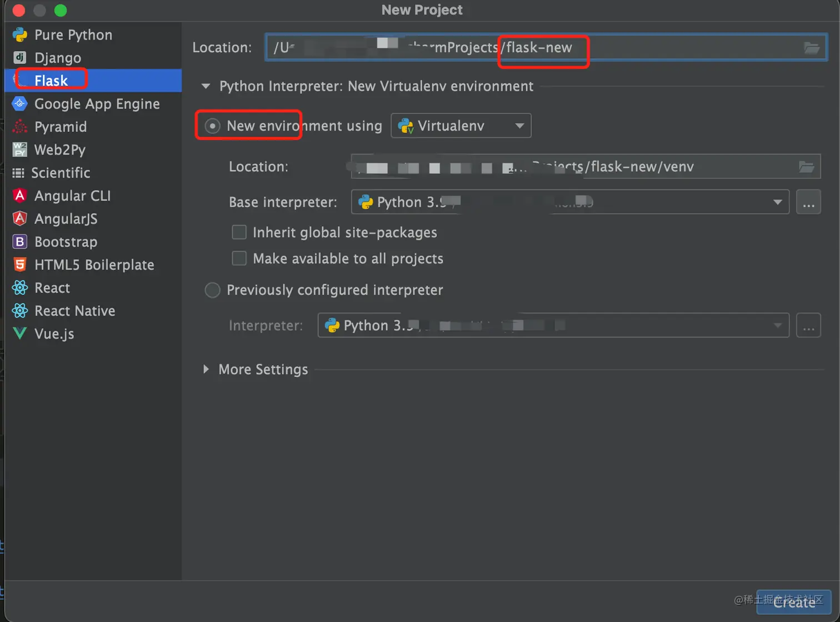Viewport: 840px width, 622px height.
Task: Click the 'Angular CLI' label text
Action: click(73, 196)
